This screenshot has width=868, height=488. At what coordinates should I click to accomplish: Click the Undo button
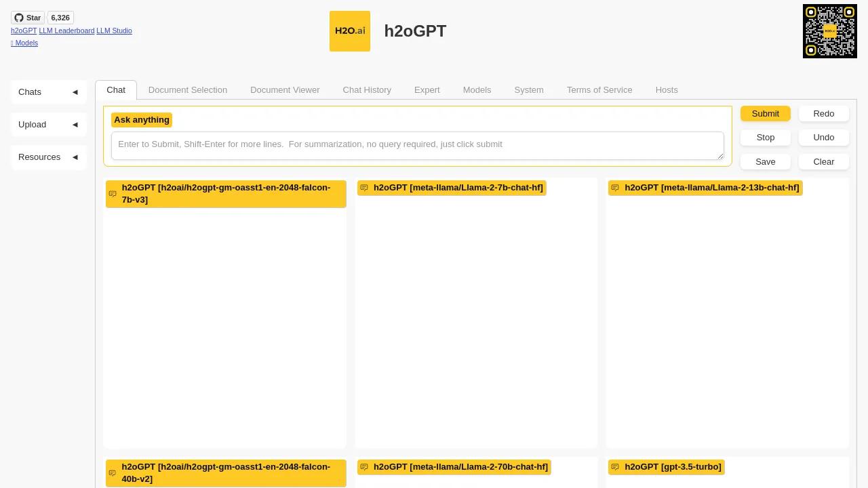point(824,138)
